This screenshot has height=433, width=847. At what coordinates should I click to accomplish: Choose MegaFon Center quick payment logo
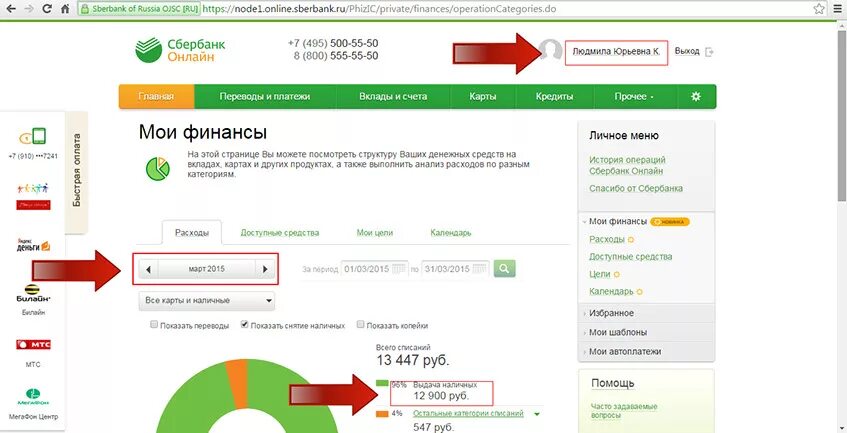pos(33,397)
